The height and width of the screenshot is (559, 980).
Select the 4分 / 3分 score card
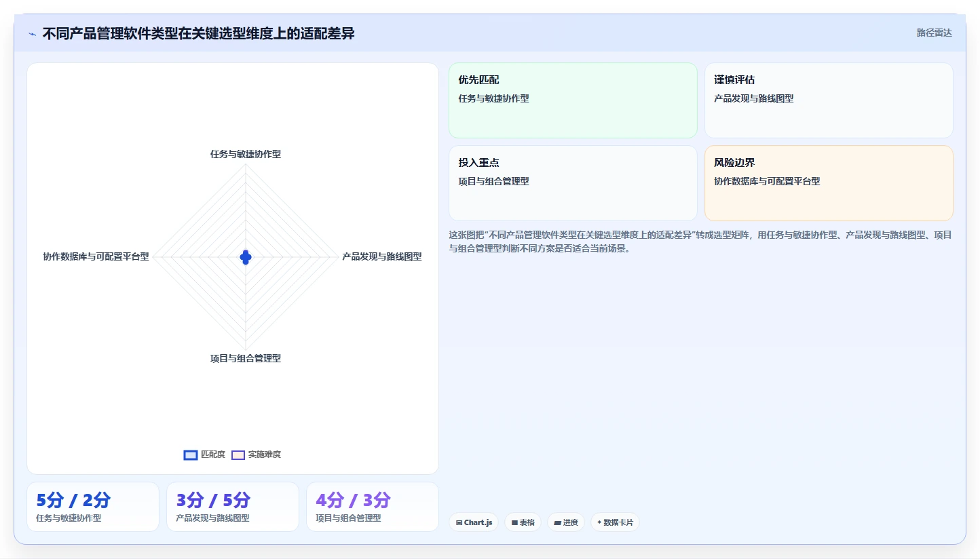click(x=373, y=507)
